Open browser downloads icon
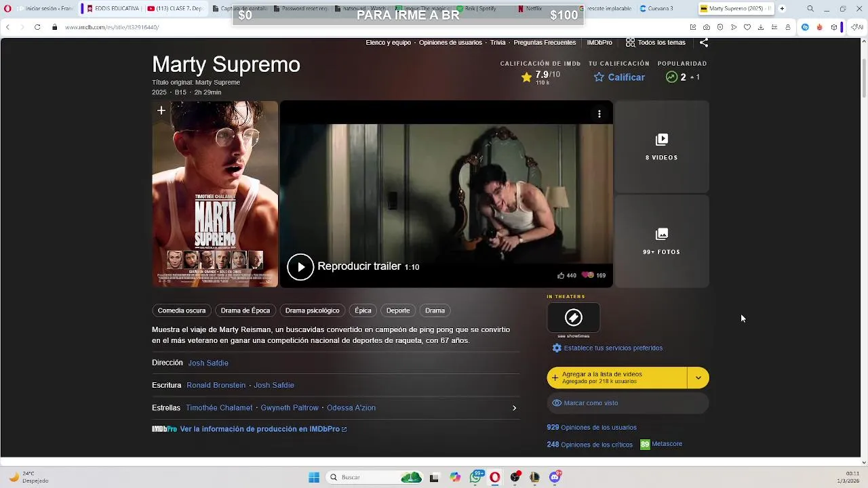Image resolution: width=868 pixels, height=488 pixels. pyautogui.click(x=761, y=27)
